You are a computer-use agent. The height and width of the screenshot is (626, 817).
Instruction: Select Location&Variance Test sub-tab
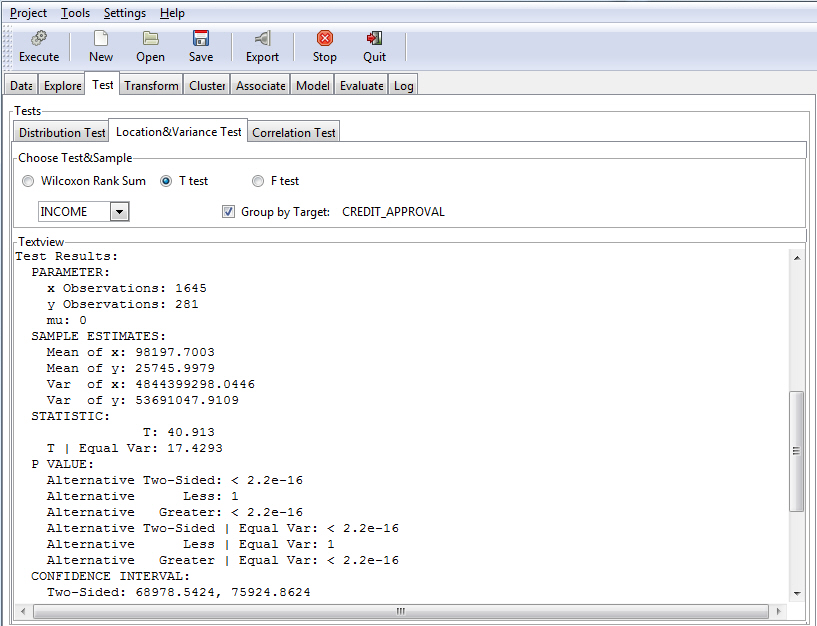click(178, 131)
